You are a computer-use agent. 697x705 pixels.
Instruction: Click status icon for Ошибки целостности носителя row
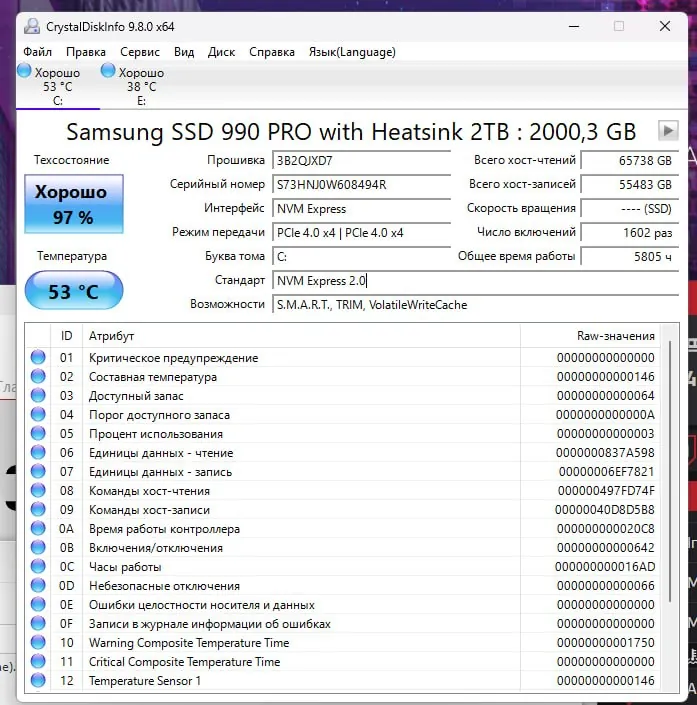pyautogui.click(x=38, y=604)
